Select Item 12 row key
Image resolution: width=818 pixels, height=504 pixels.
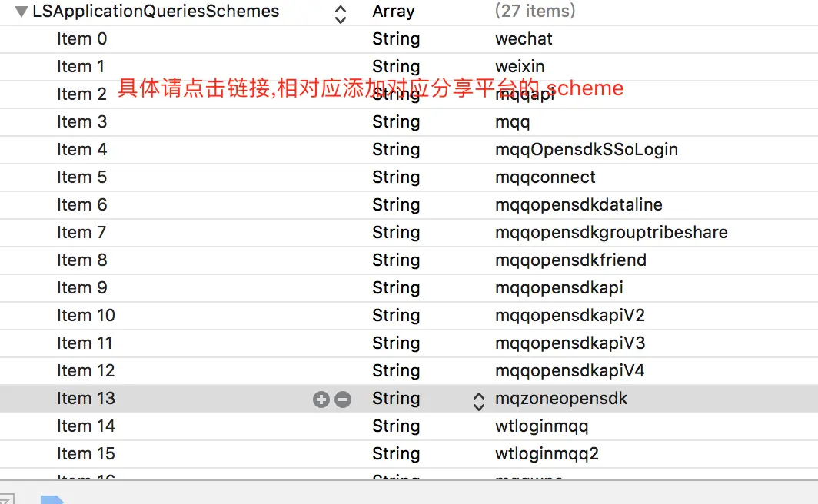pyautogui.click(x=86, y=370)
